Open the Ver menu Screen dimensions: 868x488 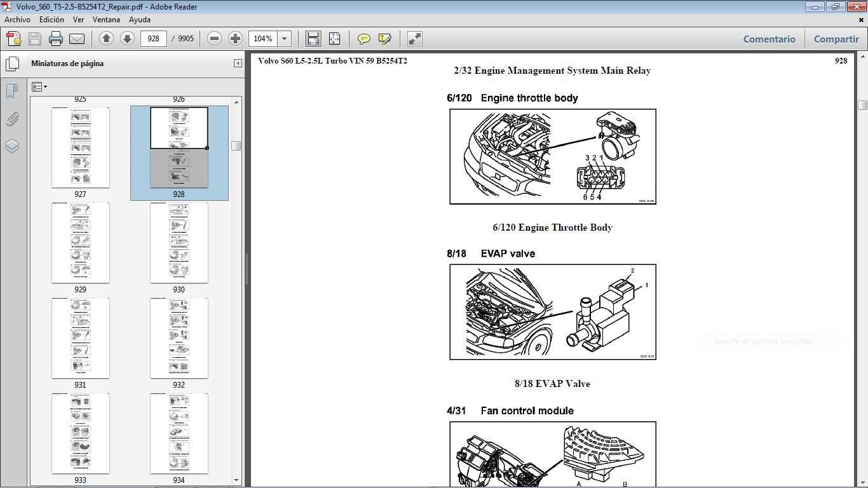point(78,20)
